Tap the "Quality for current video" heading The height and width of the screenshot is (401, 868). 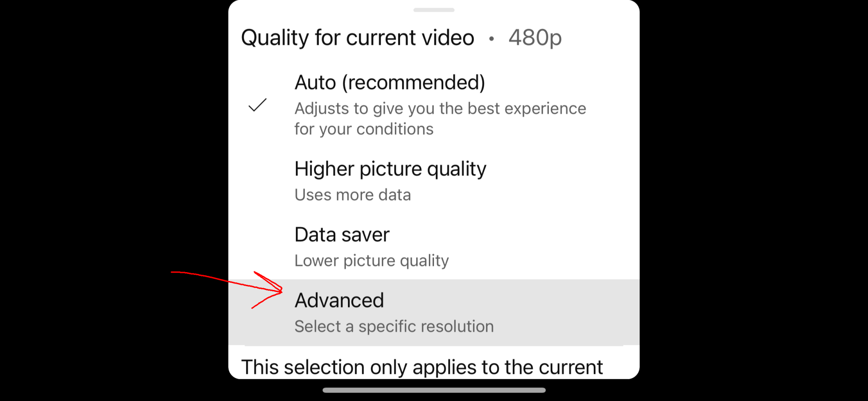[357, 38]
